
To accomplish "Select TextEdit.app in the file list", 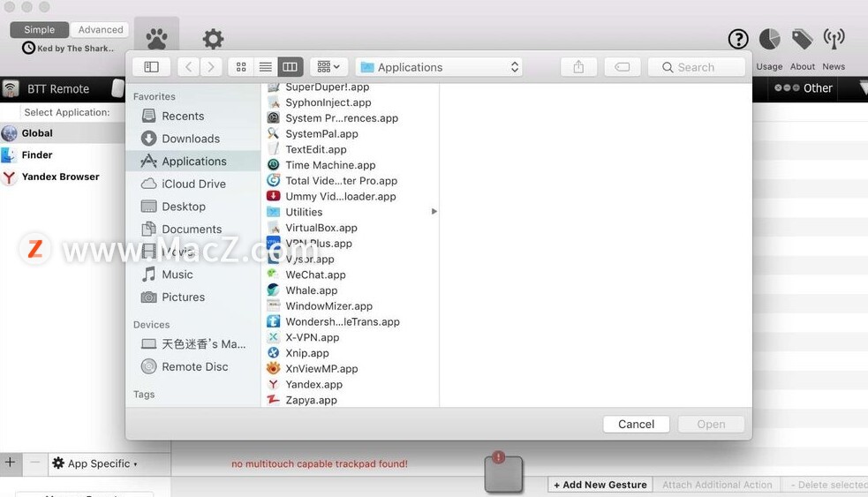I will click(x=350, y=149).
